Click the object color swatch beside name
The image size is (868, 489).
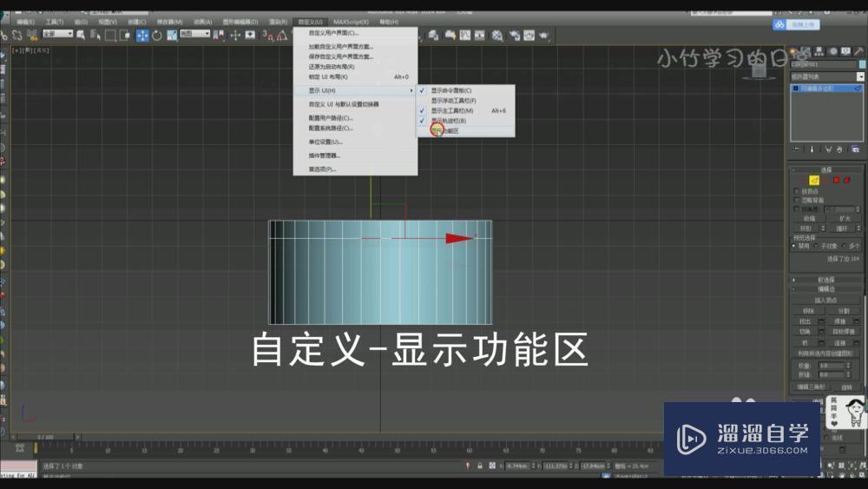(862, 65)
